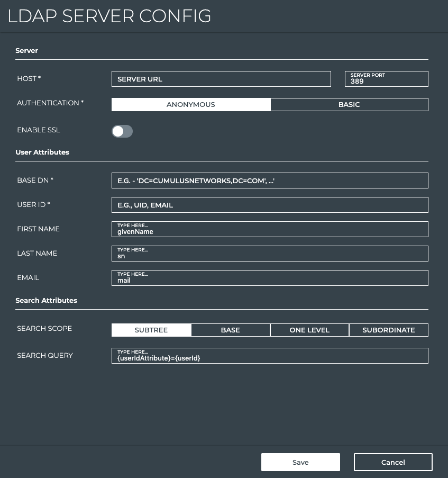Screen dimensions: 448x478
Task: Choose Subtree search scope
Action: 151,330
